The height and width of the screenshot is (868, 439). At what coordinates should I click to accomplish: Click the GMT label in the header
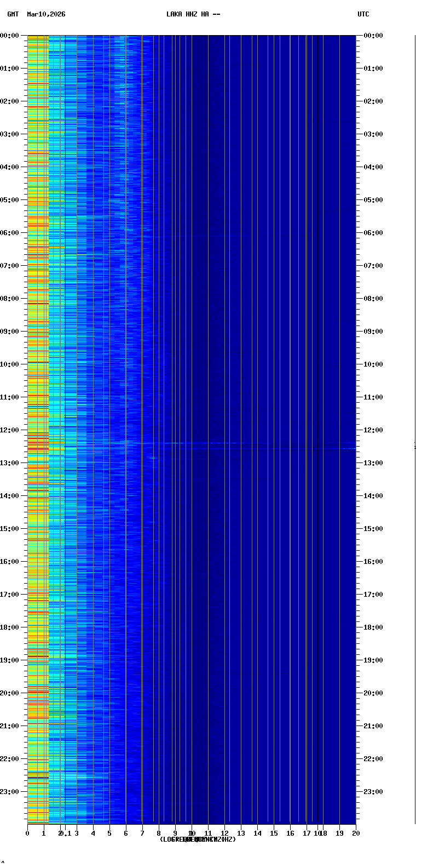[x=13, y=14]
